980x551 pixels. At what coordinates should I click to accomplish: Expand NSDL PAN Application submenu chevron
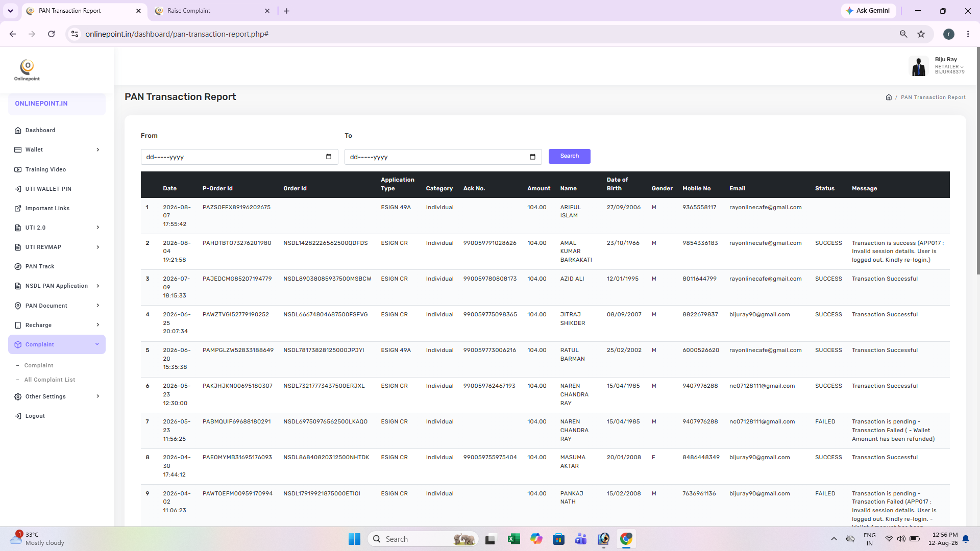(x=97, y=286)
